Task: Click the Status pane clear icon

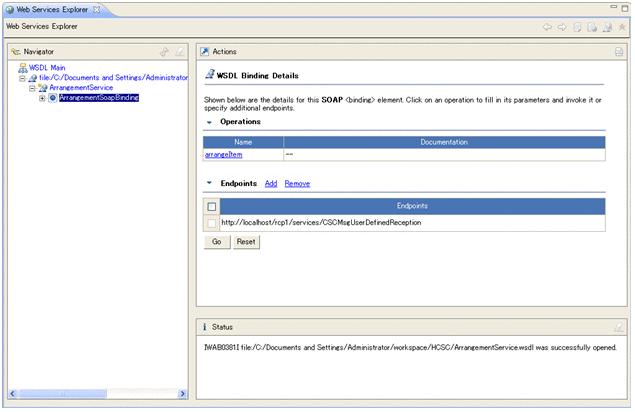Action: coord(619,327)
